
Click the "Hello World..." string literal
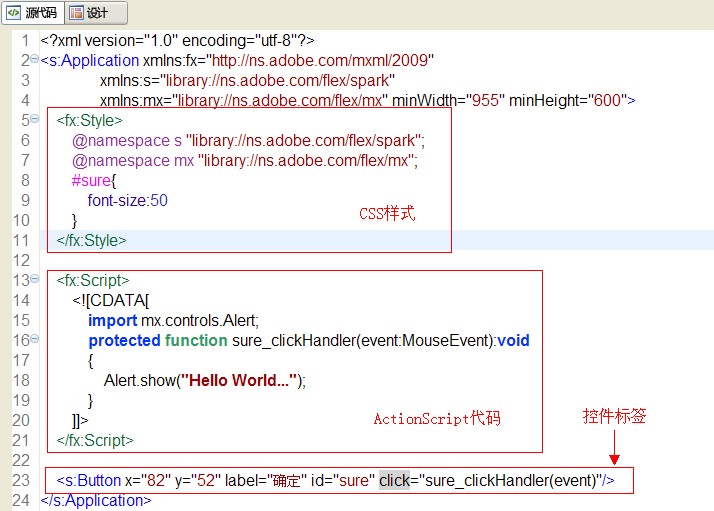point(239,380)
